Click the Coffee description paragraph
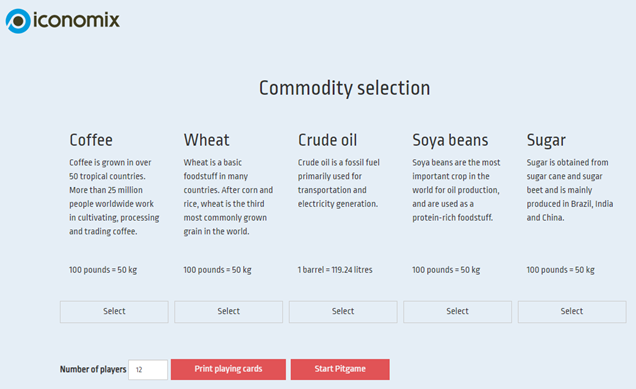Image resolution: width=636 pixels, height=389 pixels. (114, 197)
